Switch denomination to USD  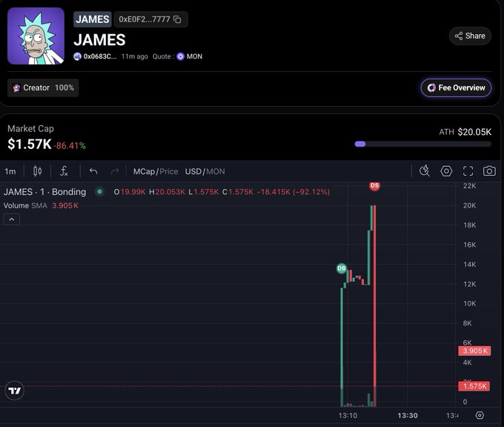pos(193,171)
